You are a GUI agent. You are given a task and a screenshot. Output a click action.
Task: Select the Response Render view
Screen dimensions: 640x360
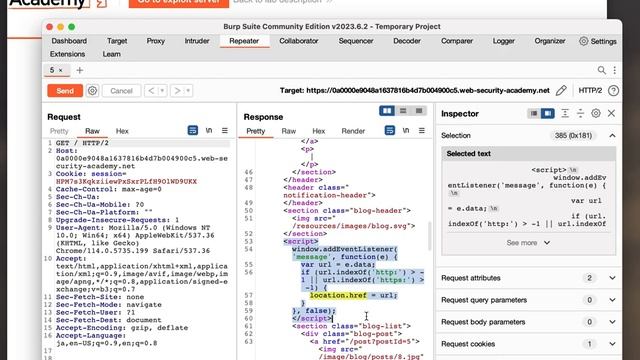353,131
